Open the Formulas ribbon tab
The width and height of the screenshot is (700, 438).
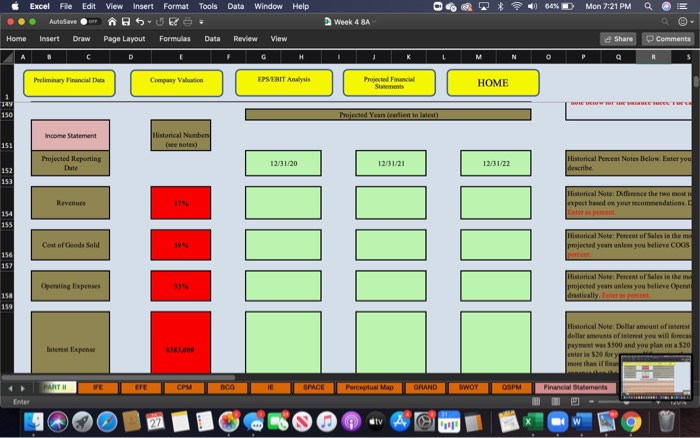[x=175, y=39]
